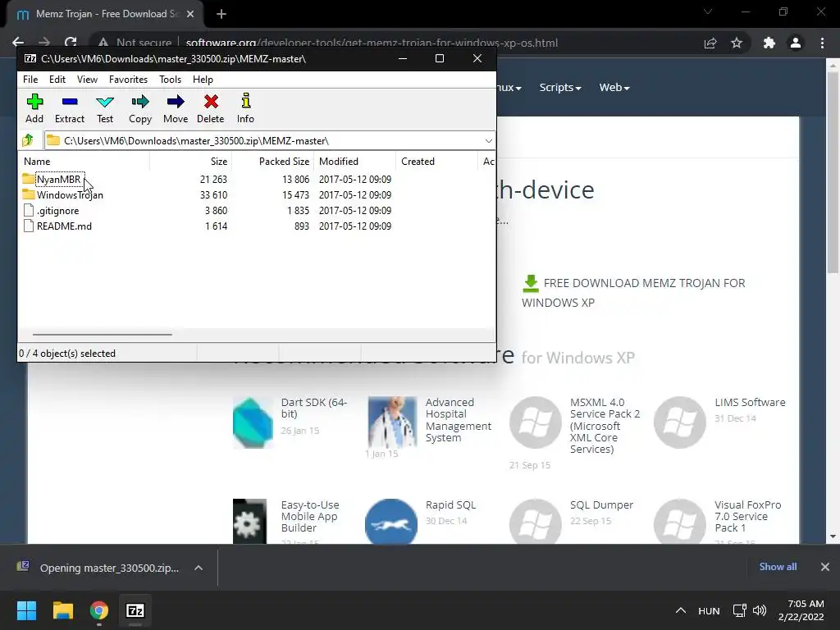Click the Dart SDK thumbnail image

tap(253, 422)
